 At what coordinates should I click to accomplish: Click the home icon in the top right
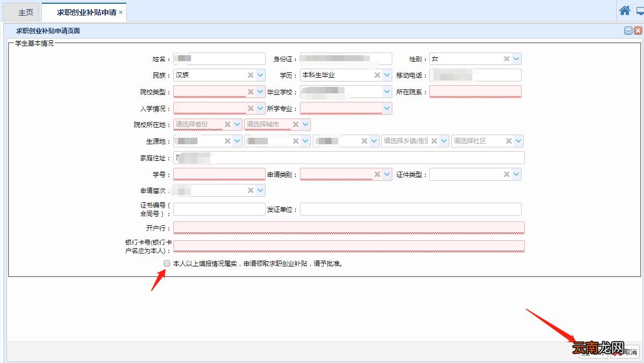(x=625, y=10)
